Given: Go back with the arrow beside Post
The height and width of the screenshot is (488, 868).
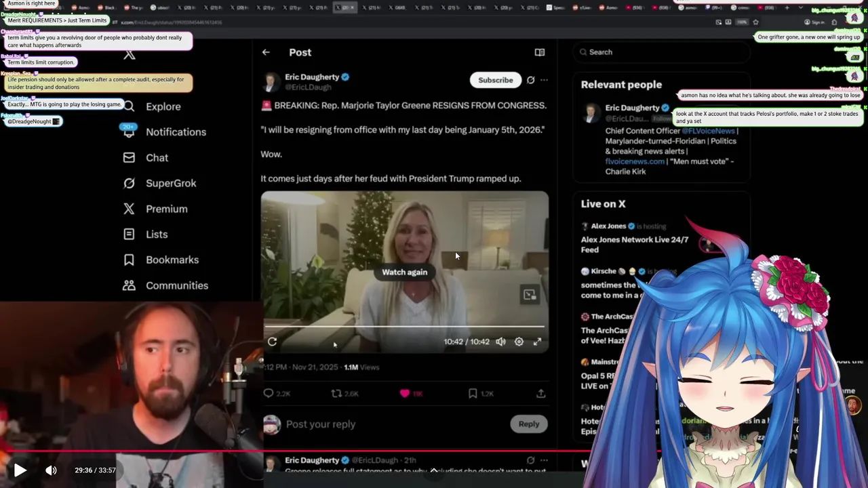Looking at the screenshot, I should [266, 52].
